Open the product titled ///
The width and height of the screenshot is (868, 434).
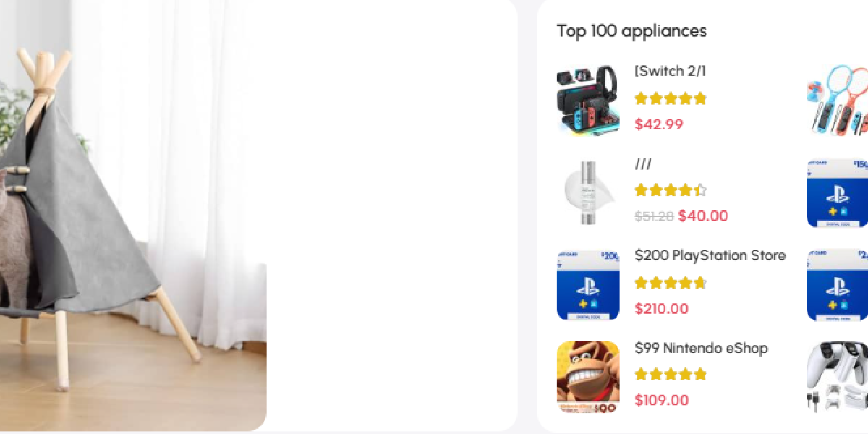click(x=643, y=163)
